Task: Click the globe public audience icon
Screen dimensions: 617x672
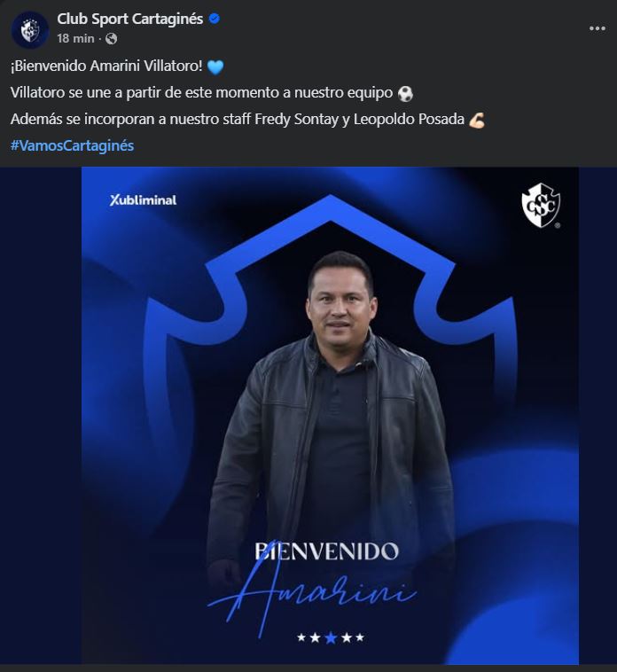Action: pos(111,39)
